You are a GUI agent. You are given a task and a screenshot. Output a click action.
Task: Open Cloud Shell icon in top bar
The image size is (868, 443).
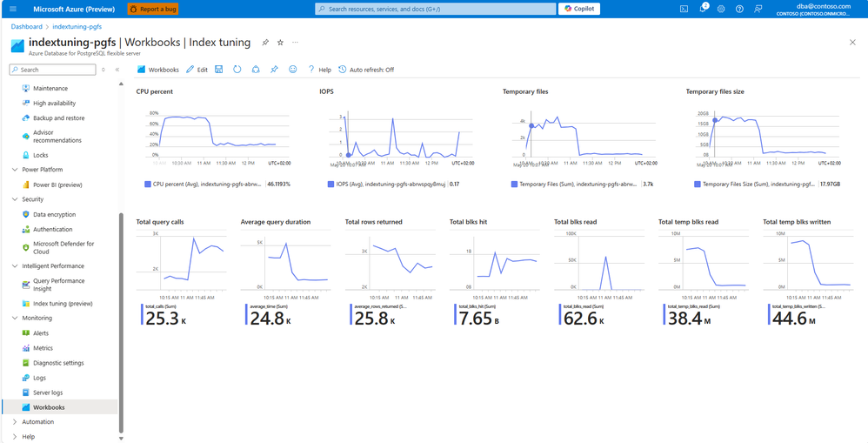point(684,9)
